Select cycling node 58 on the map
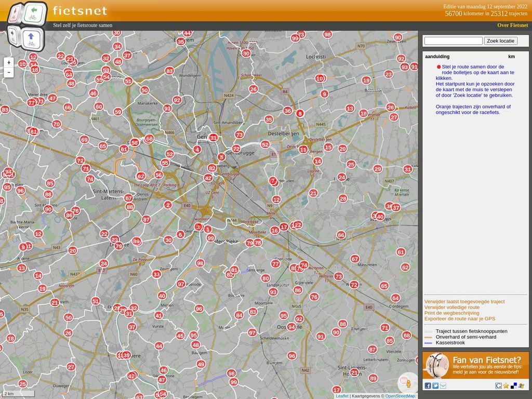The height and width of the screenshot is (399, 532). [135, 142]
